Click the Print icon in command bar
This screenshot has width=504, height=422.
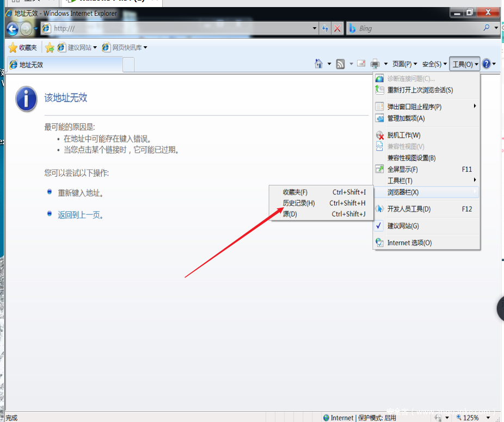tap(375, 64)
